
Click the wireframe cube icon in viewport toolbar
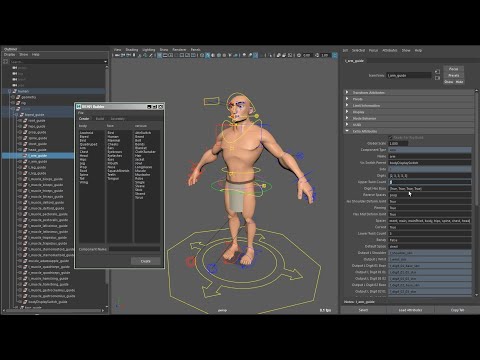pos(202,55)
